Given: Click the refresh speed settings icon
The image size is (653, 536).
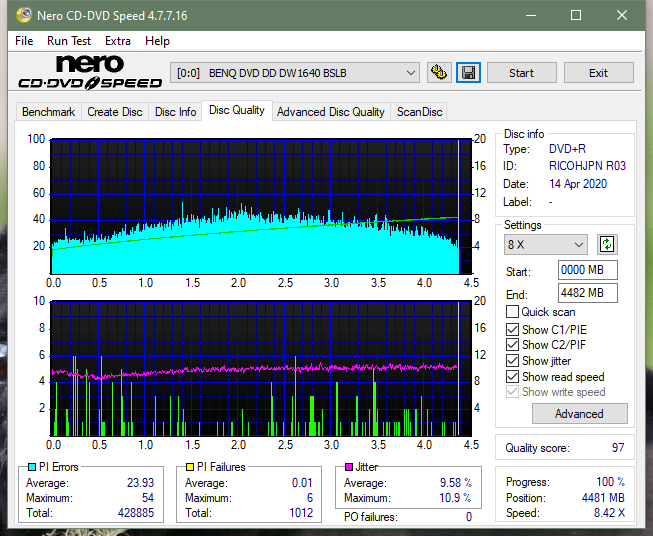Looking at the screenshot, I should [x=607, y=244].
